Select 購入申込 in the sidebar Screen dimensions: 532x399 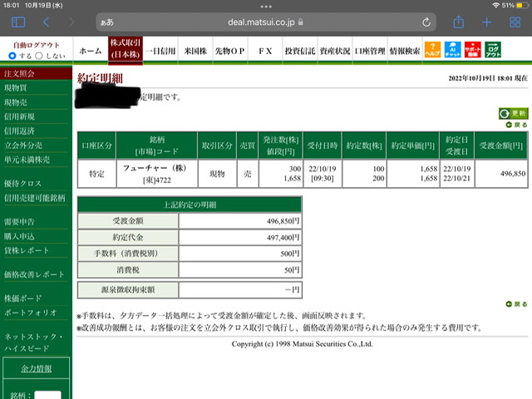pyautogui.click(x=19, y=236)
